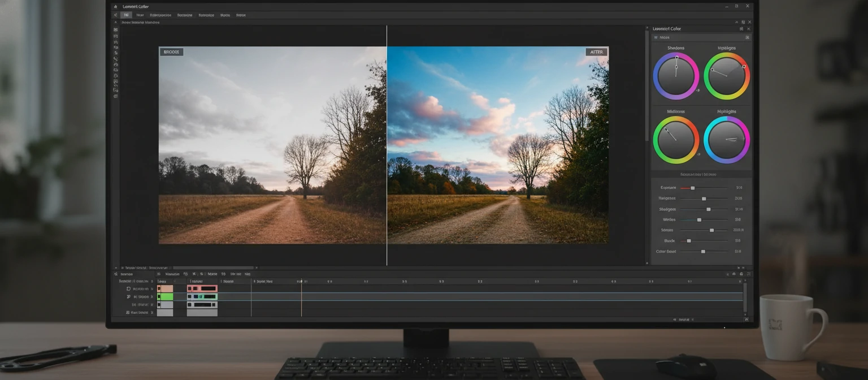Collapse the caret above the left tool strip
The image size is (868, 380).
(x=116, y=23)
